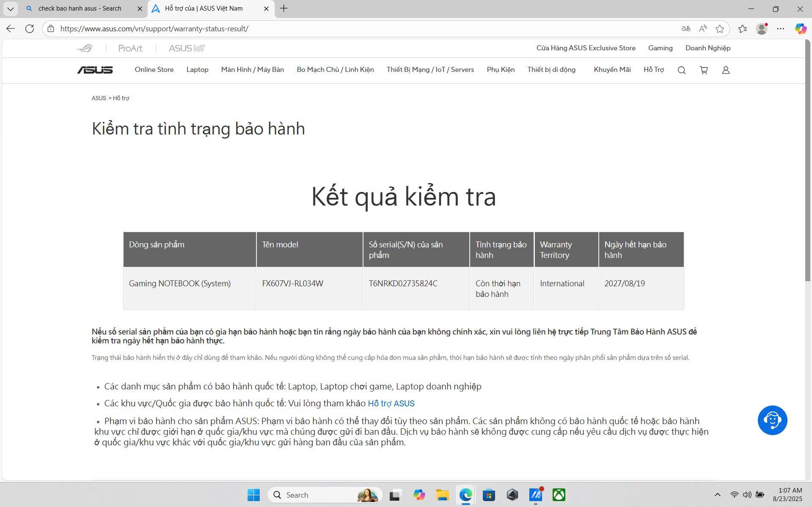Select the 'Hỗ trợ của | ASUS Việt Nam' tab
The width and height of the screenshot is (812, 507).
[x=204, y=8]
